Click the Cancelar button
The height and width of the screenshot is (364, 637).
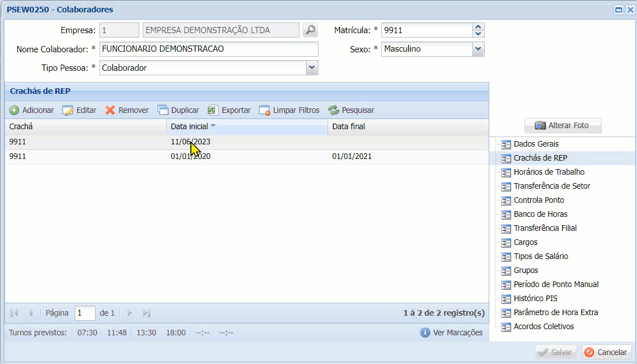click(x=607, y=352)
